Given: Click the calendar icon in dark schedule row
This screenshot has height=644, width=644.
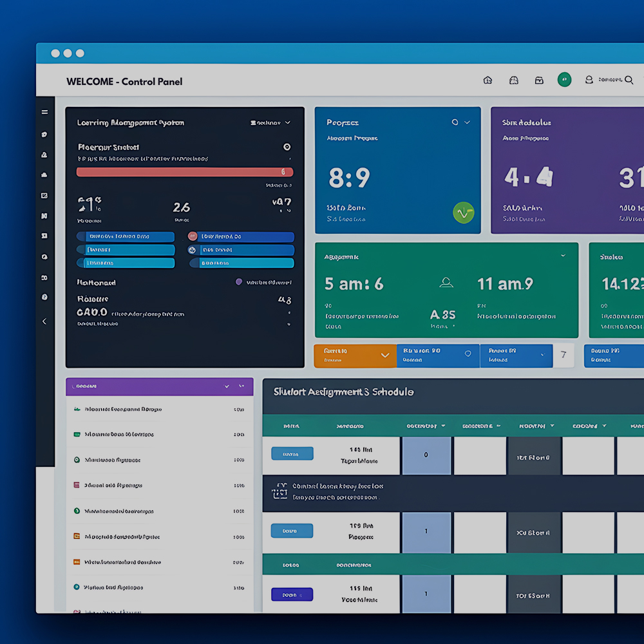Looking at the screenshot, I should [280, 492].
